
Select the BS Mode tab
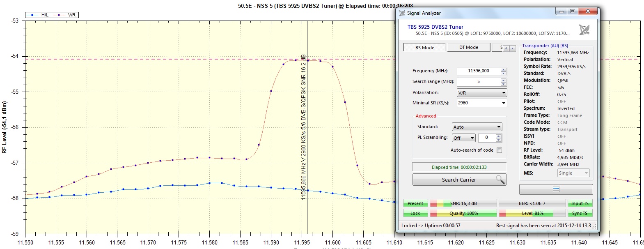(x=424, y=48)
